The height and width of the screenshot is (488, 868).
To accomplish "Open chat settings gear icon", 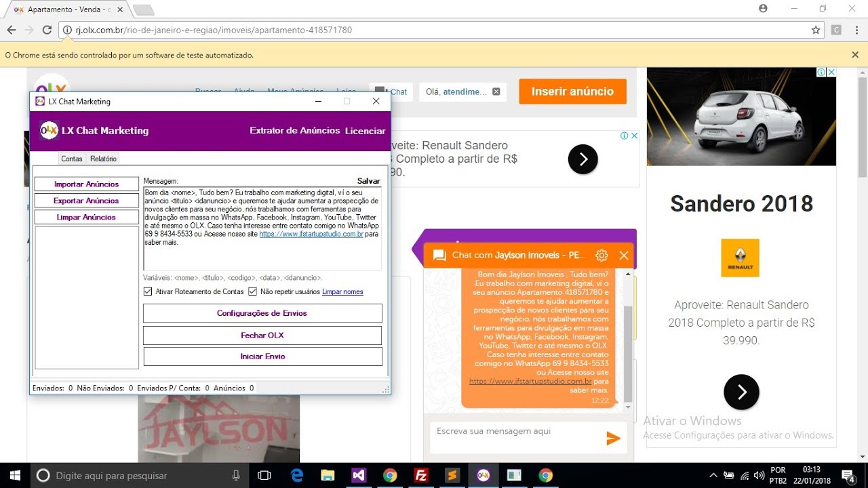I will tap(601, 256).
